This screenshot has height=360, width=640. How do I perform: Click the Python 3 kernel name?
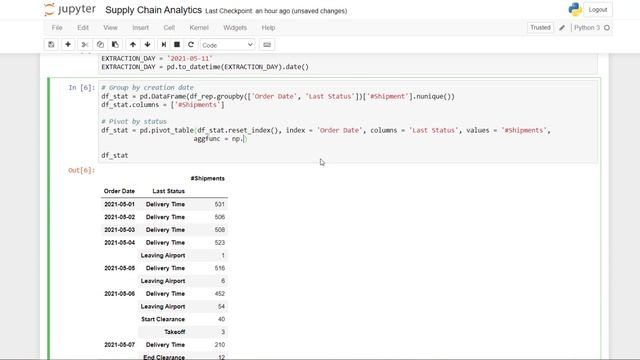click(587, 28)
